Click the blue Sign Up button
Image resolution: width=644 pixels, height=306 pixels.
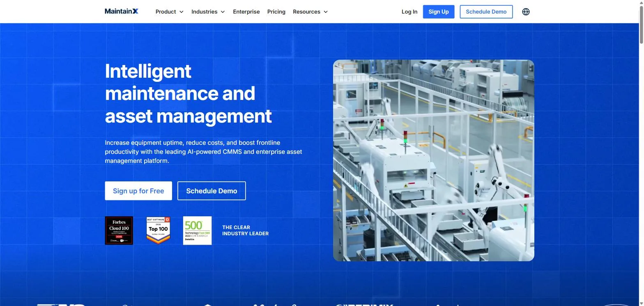(x=439, y=12)
